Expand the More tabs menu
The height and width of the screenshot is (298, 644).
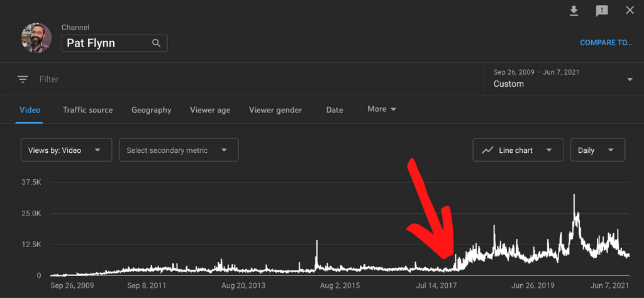tap(382, 109)
